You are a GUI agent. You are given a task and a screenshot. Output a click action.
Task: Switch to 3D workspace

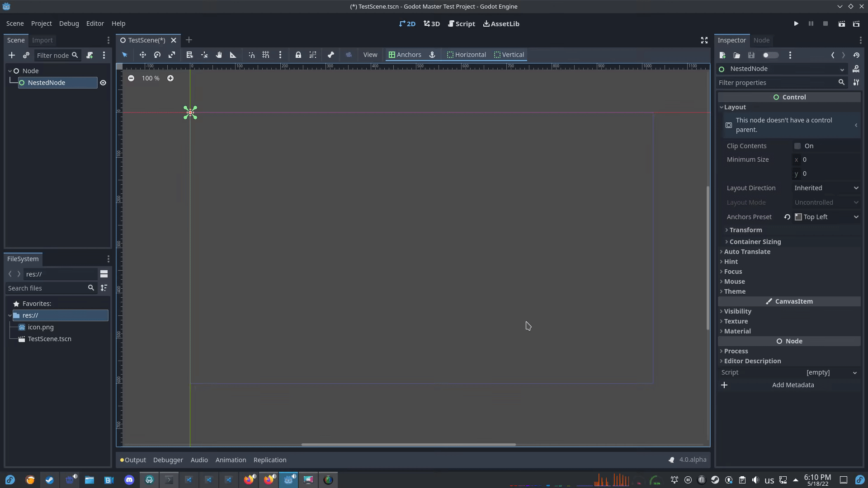(432, 23)
